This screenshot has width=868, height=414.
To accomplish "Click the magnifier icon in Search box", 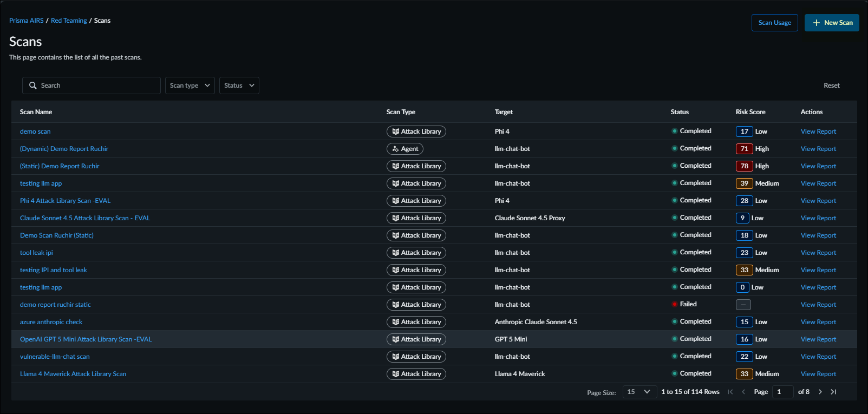I will [33, 86].
